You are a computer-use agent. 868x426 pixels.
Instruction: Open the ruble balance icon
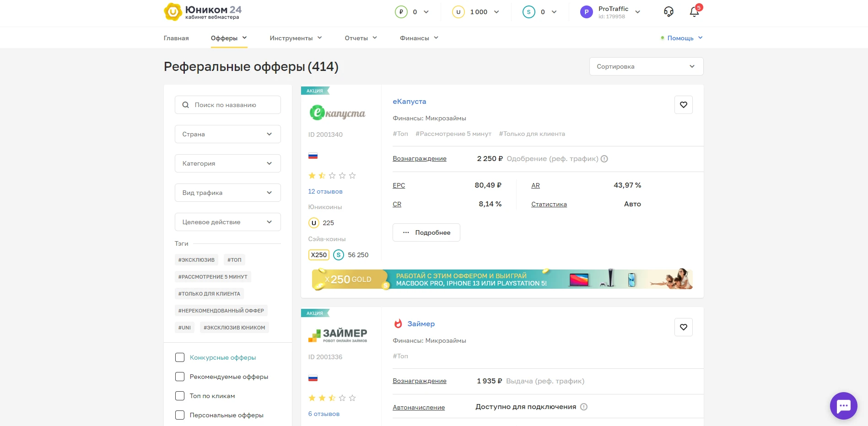401,12
